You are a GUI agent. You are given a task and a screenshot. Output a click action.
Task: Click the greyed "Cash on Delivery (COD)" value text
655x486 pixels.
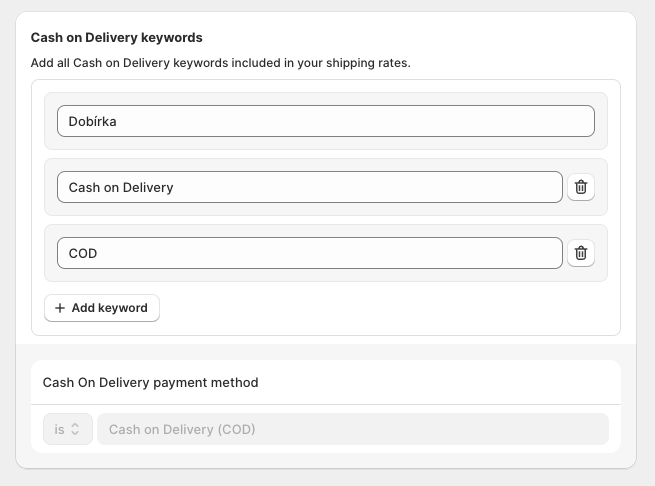(x=182, y=429)
